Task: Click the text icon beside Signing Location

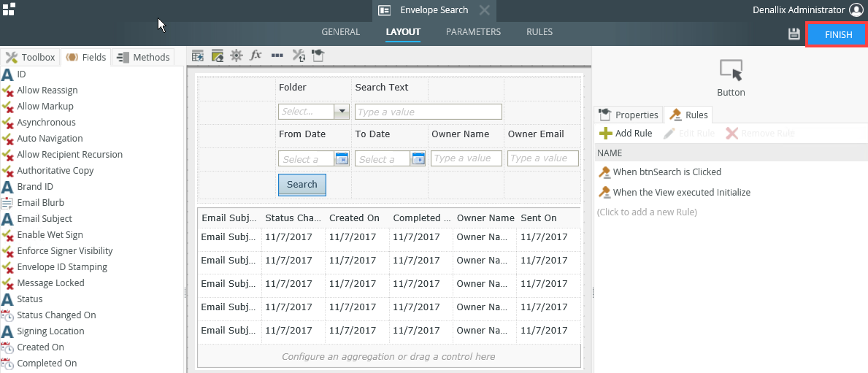Action: click(7, 331)
